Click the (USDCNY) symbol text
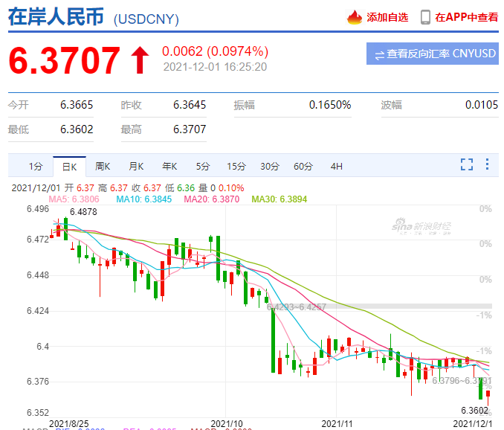Image resolution: width=504 pixels, height=430 pixels. click(x=146, y=19)
